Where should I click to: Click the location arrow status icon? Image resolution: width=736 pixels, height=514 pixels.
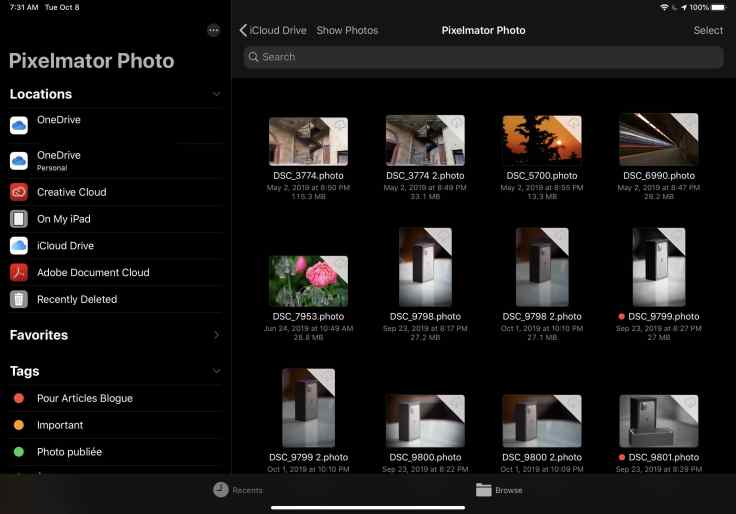pyautogui.click(x=684, y=8)
